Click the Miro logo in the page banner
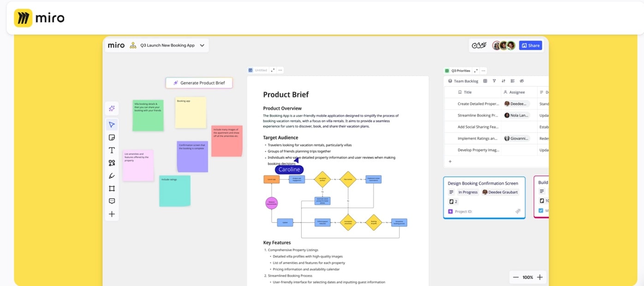The image size is (644, 286). (x=39, y=18)
